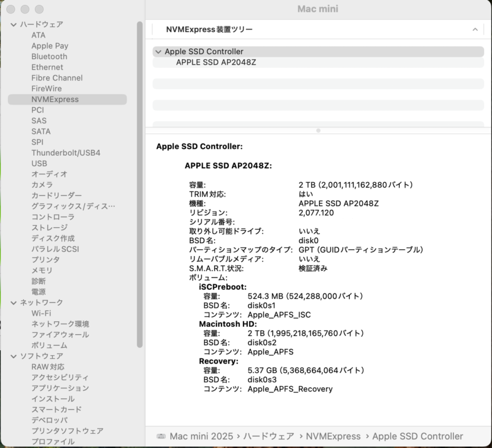Select アクセシビリティ in the sidebar
The width and height of the screenshot is (492, 448).
click(x=60, y=378)
